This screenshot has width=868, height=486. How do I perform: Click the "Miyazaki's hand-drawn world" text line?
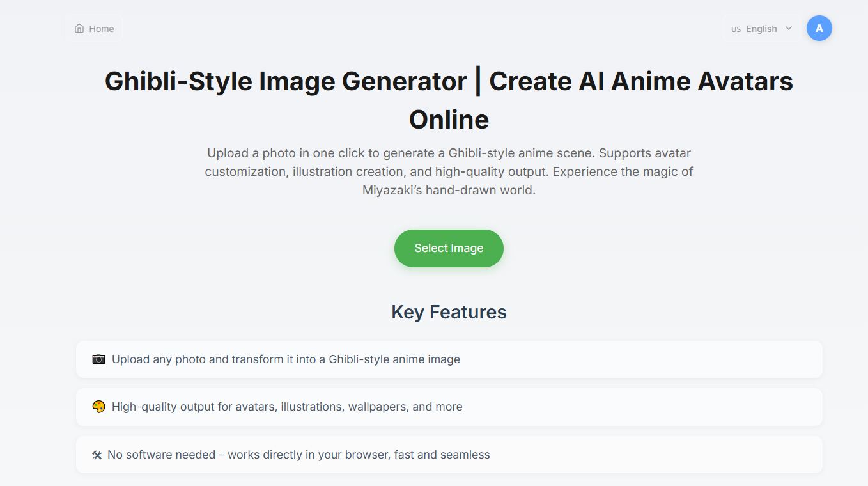coord(449,191)
